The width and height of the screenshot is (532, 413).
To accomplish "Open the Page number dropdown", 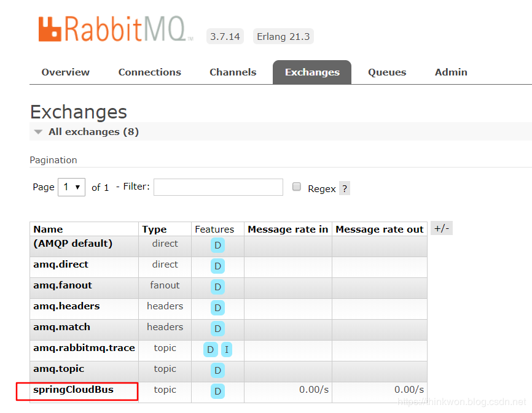I will (x=72, y=187).
